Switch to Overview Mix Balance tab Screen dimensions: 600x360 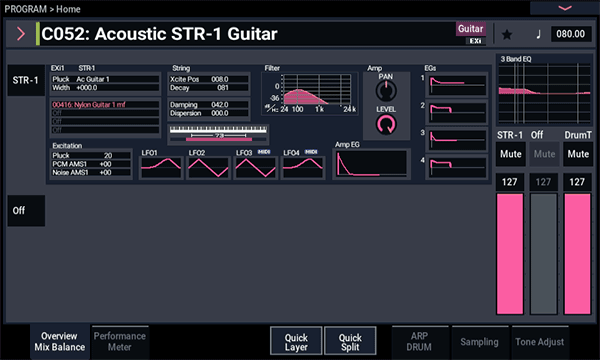point(60,342)
